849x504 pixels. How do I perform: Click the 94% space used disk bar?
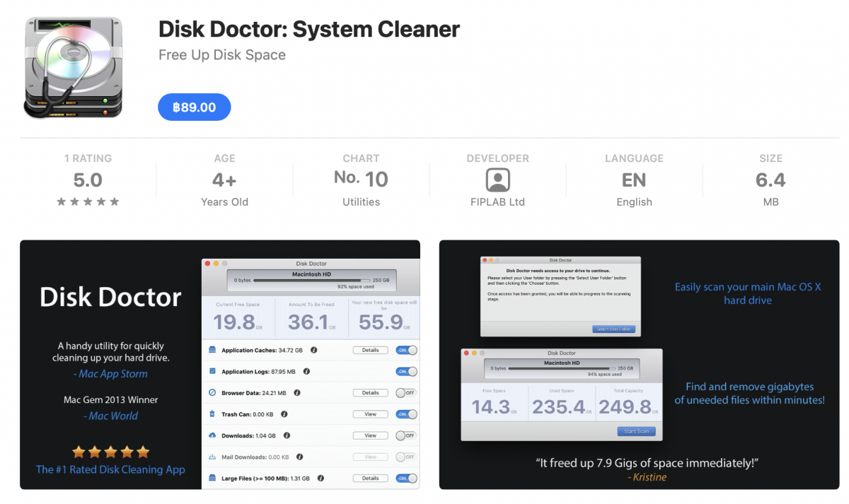pyautogui.click(x=562, y=368)
